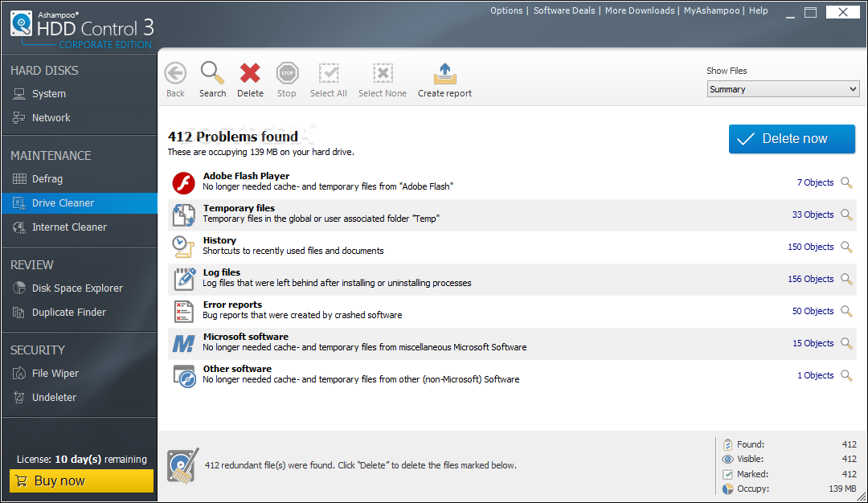Image resolution: width=868 pixels, height=503 pixels.
Task: Open the Network hard disks page
Action: pyautogui.click(x=79, y=118)
